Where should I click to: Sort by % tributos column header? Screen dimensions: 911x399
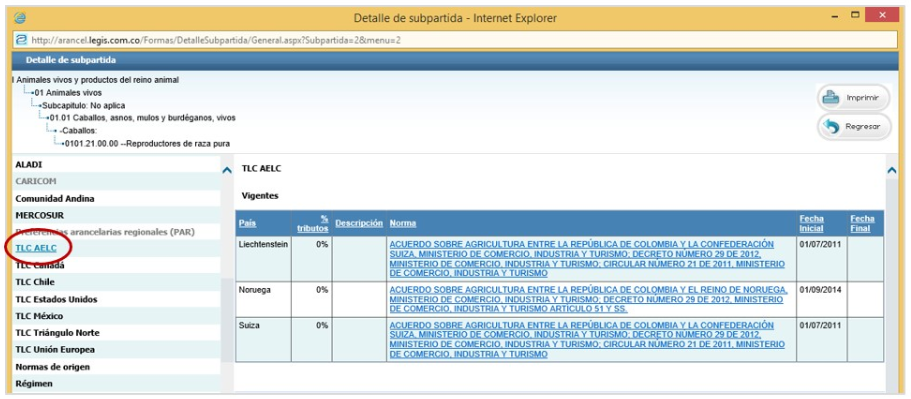tap(313, 224)
